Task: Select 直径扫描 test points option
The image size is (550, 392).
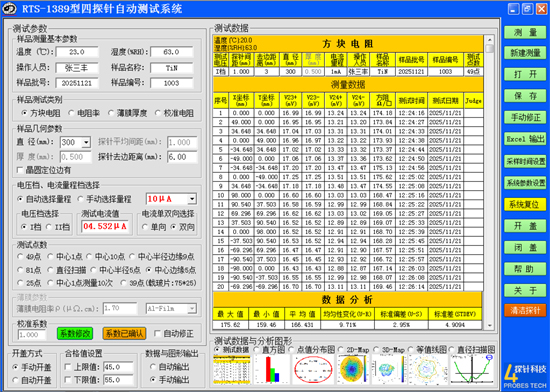Action: pos(67,270)
